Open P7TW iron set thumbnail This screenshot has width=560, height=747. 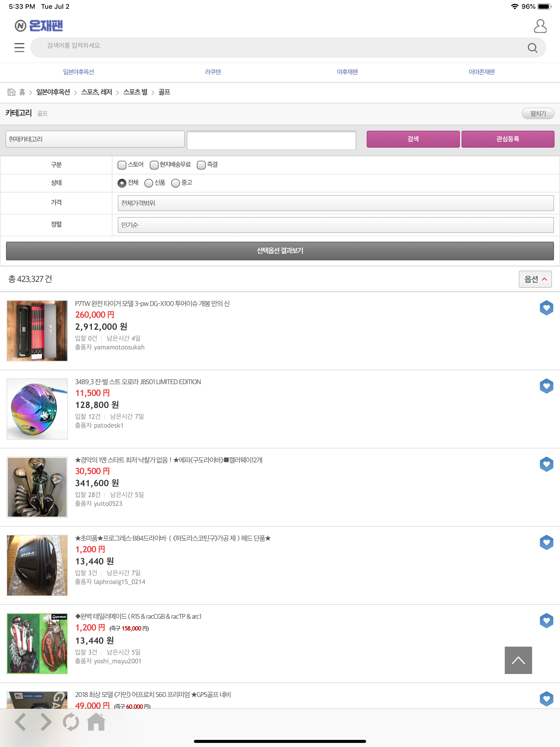[x=37, y=331]
